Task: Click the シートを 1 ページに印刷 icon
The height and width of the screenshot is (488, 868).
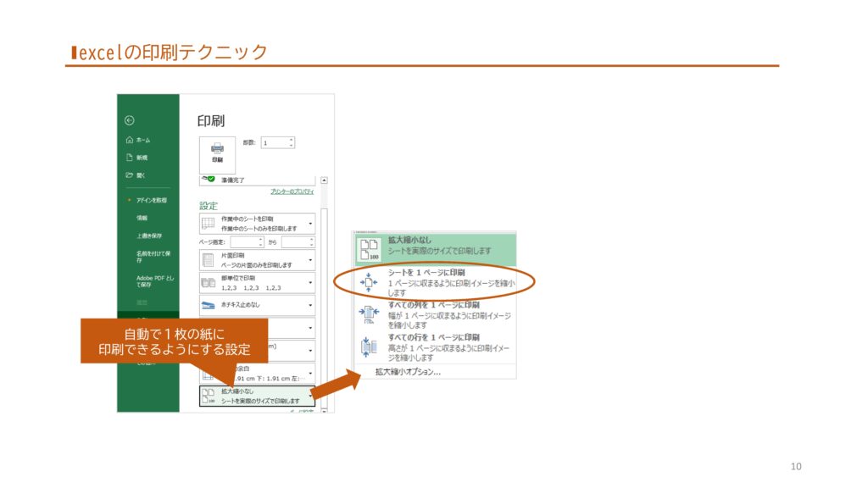Action: (370, 281)
